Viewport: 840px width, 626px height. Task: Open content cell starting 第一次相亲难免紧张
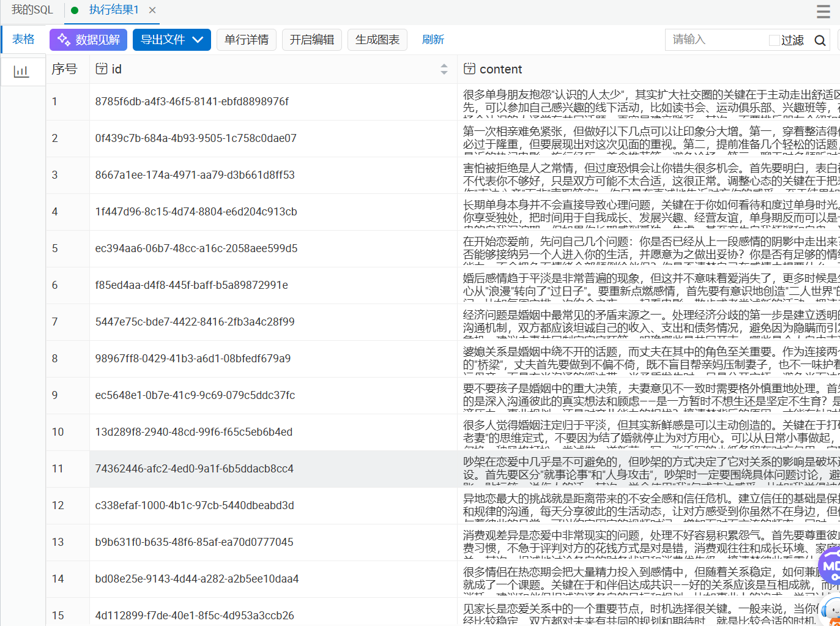click(x=649, y=138)
